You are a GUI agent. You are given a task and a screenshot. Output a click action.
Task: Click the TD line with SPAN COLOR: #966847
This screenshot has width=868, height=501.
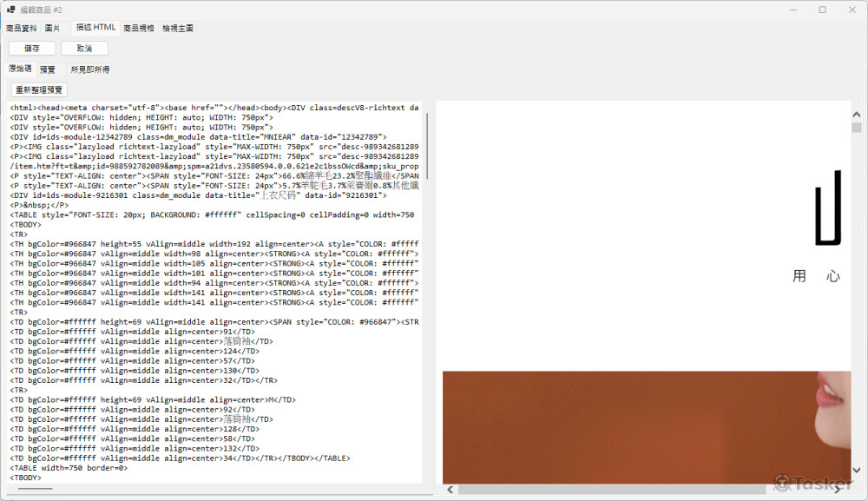[214, 322]
